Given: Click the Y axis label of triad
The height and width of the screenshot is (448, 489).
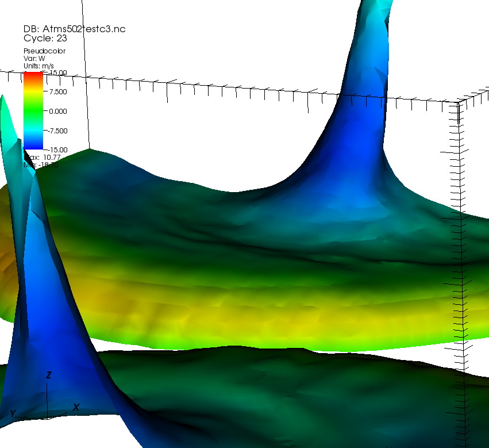Looking at the screenshot, I should point(13,413).
